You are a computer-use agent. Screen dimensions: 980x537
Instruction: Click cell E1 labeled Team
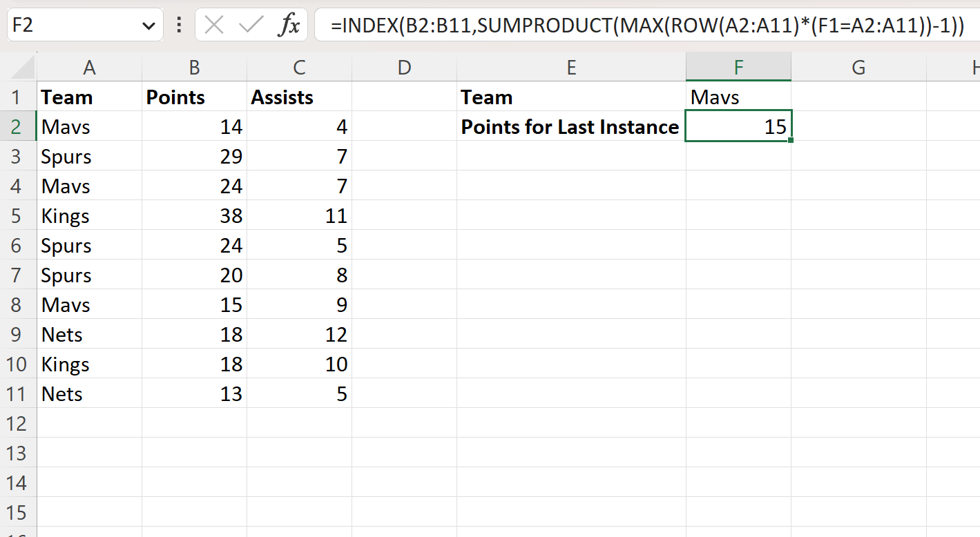tap(571, 97)
